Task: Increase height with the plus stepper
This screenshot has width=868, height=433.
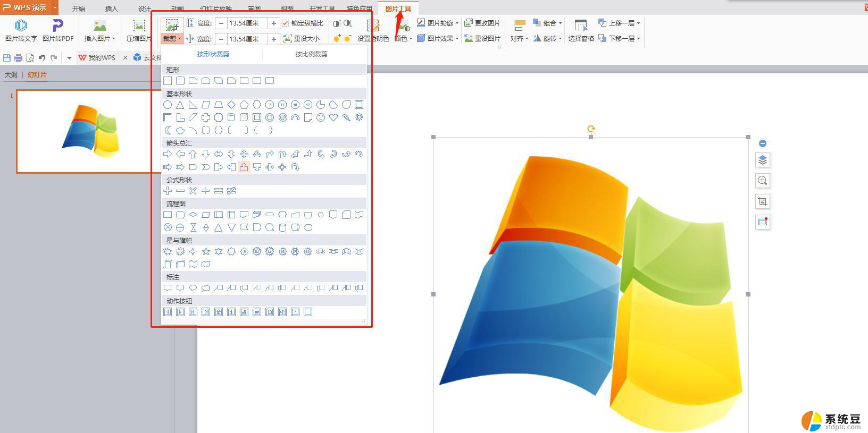Action: [274, 23]
